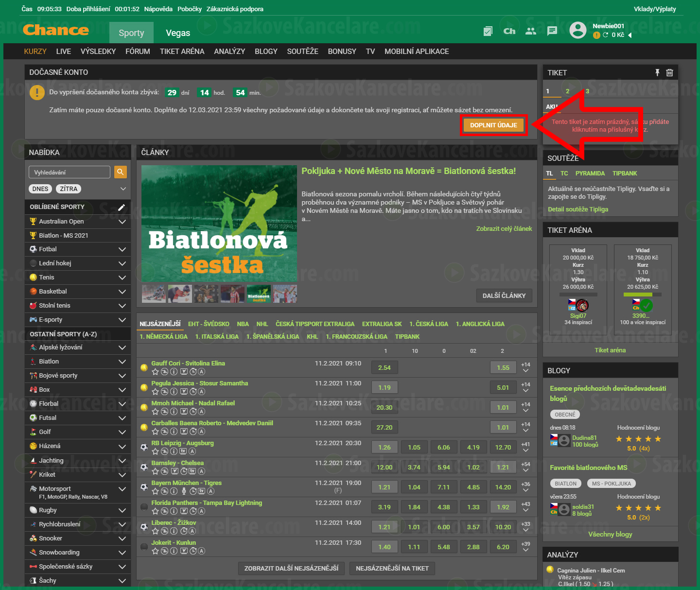This screenshot has height=590, width=700.
Task: Toggle the DNES filter pill
Action: pos(40,189)
